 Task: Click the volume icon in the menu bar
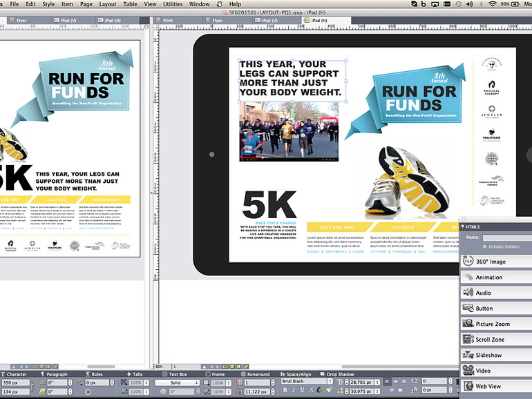tap(470, 4)
